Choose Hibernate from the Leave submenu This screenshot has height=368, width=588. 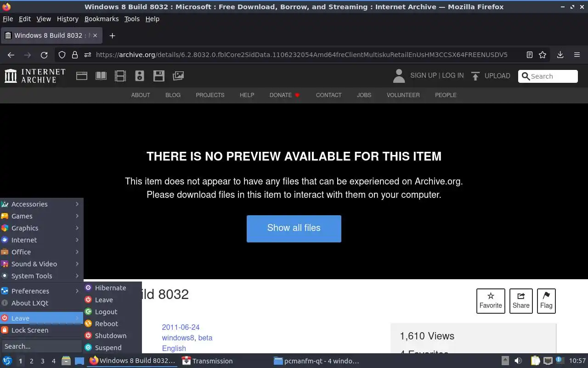point(113,288)
